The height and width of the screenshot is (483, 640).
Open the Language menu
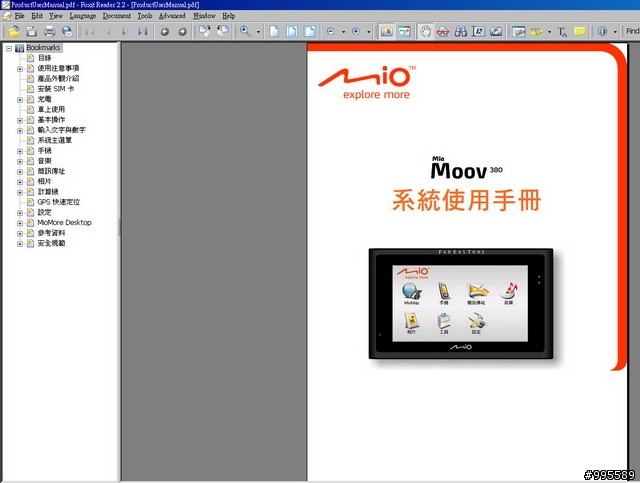click(83, 16)
